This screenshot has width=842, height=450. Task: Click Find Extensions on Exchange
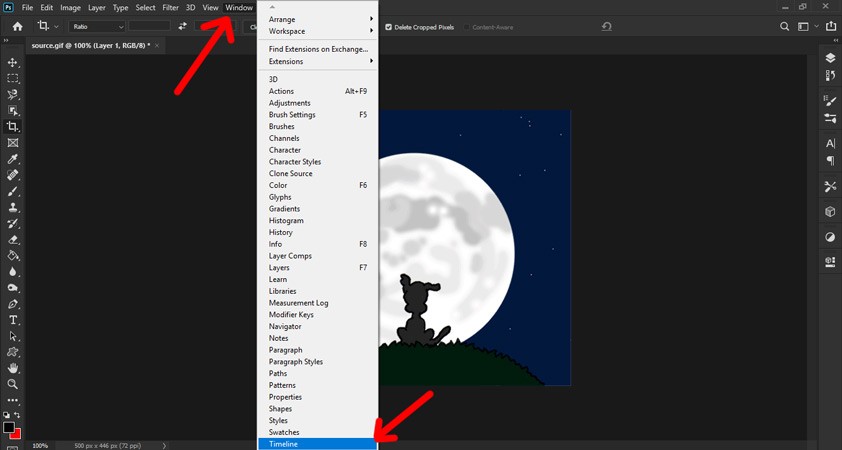pos(318,49)
